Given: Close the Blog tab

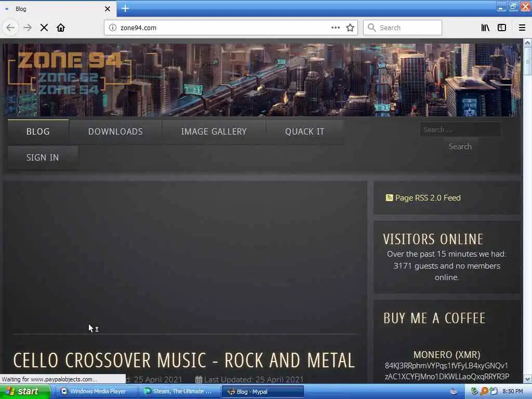Looking at the screenshot, I should [x=108, y=9].
